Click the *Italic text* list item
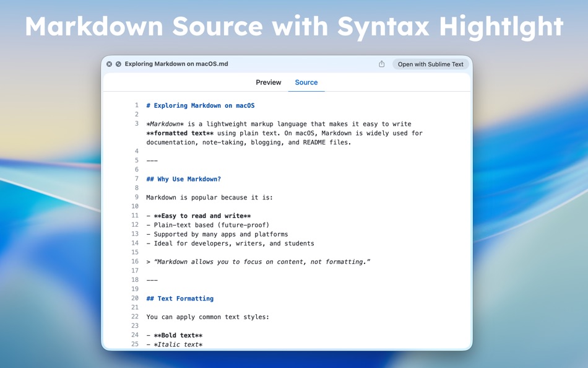This screenshot has width=588, height=368. click(x=173, y=344)
